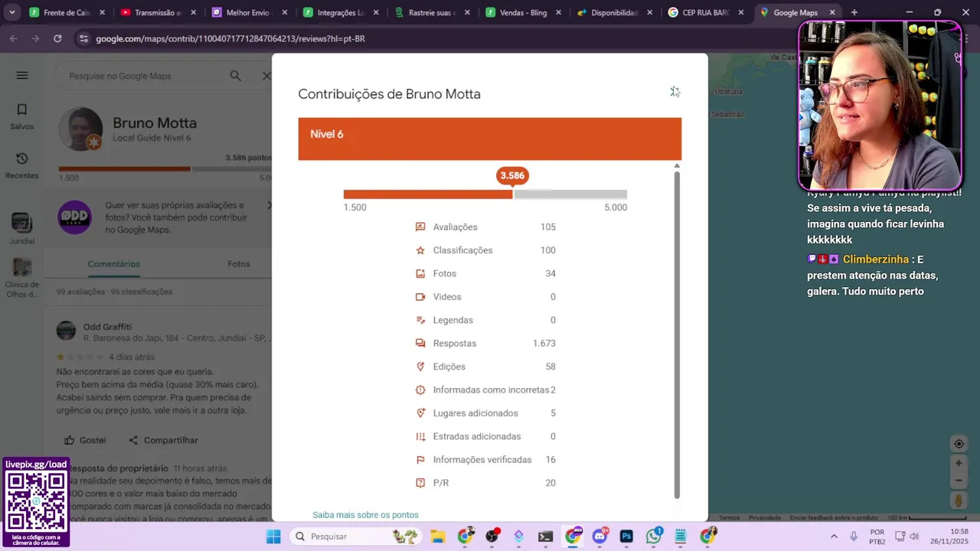Viewport: 980px width, 551px height.
Task: Click the scrollbar's top arrow in the dialog
Action: [x=677, y=165]
